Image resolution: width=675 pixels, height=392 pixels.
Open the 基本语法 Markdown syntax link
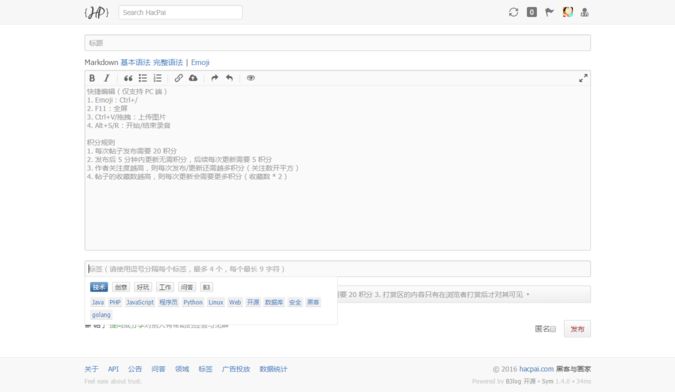[x=135, y=62]
